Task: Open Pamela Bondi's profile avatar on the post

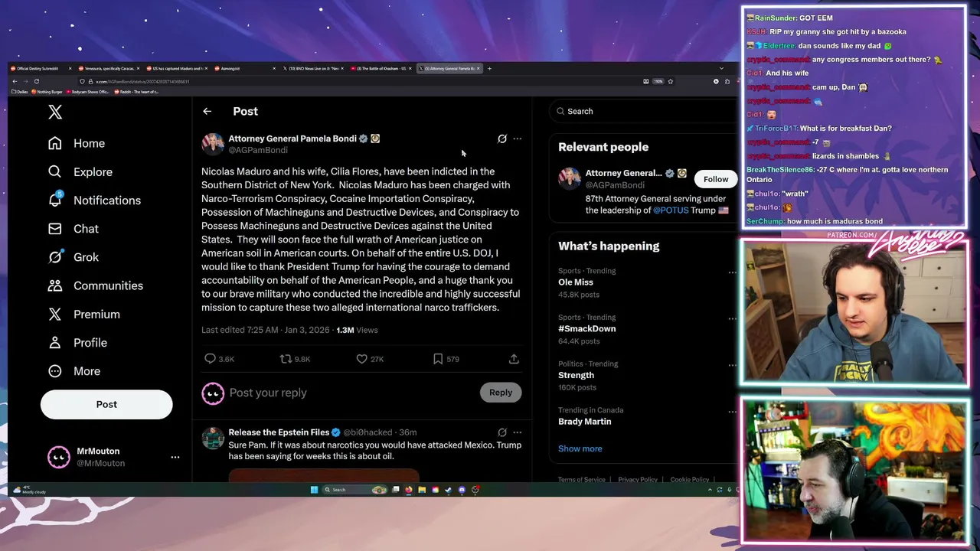Action: point(213,144)
